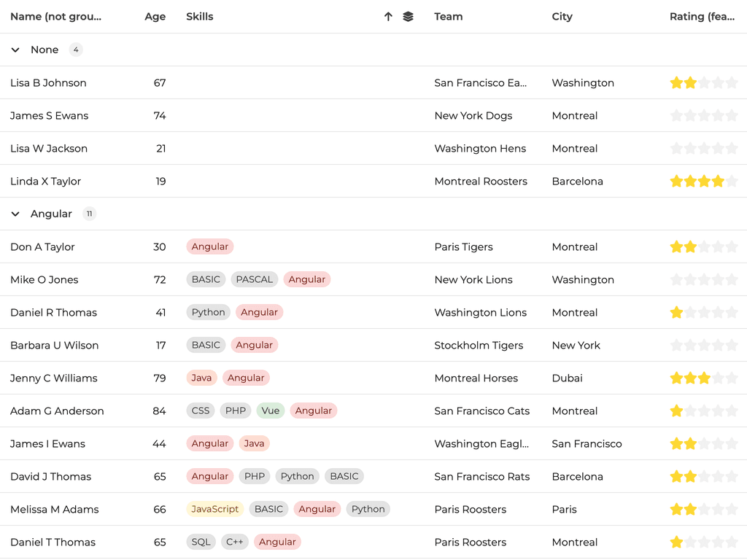Select the Don A Taylor name cell
This screenshot has height=560, width=747.
[42, 246]
